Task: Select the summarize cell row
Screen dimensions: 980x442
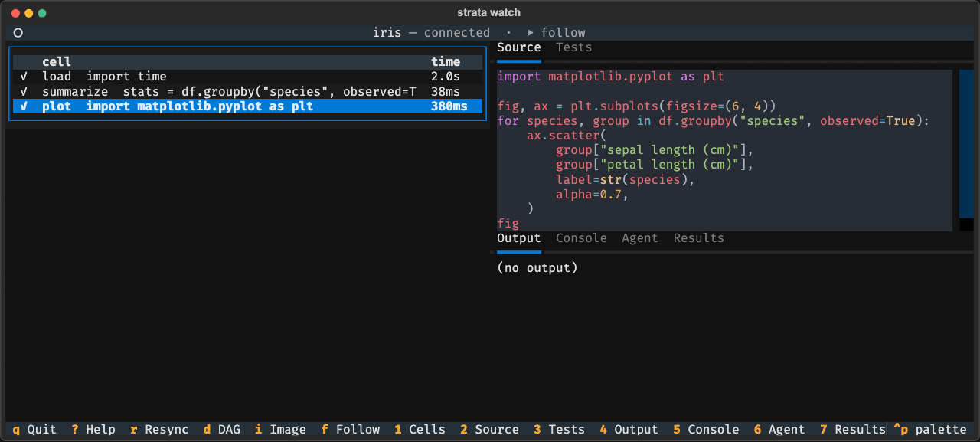Action: tap(247, 91)
